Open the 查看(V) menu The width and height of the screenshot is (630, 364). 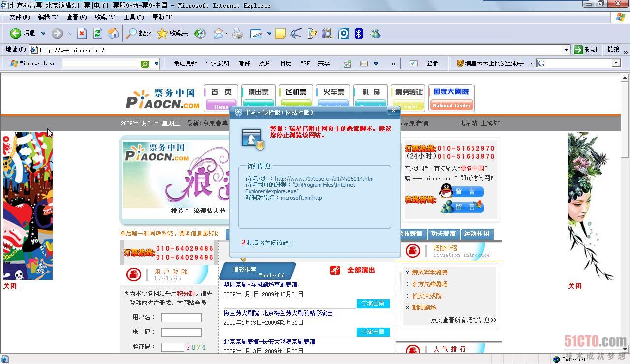(x=76, y=17)
